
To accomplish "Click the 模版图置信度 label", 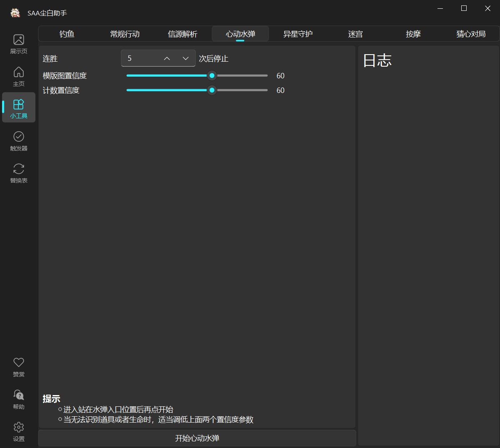I will click(65, 76).
